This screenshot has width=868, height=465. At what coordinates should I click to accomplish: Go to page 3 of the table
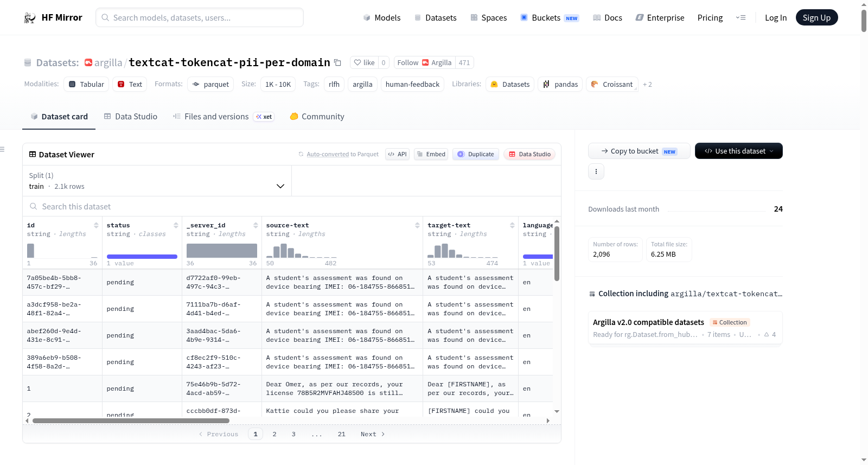point(293,434)
